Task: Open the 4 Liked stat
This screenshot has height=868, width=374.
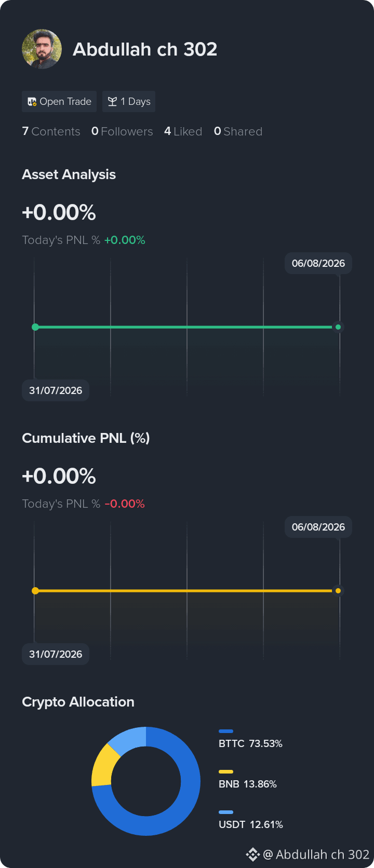Action: pyautogui.click(x=183, y=131)
